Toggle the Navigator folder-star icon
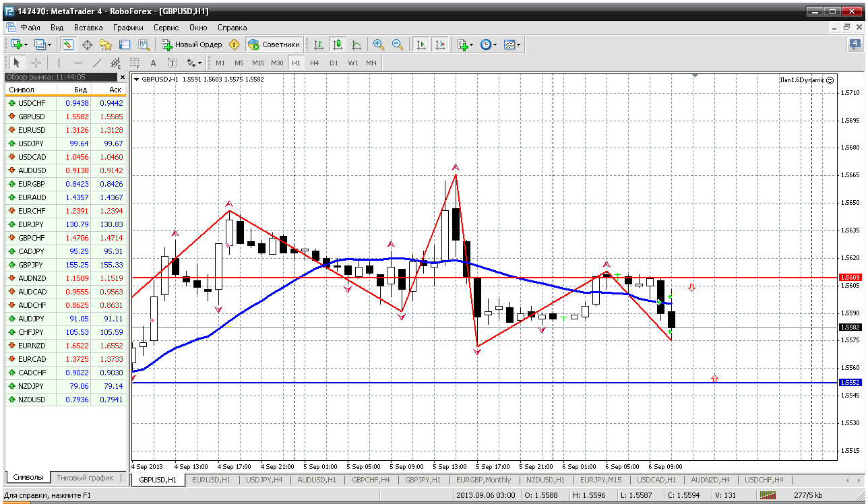 [106, 44]
